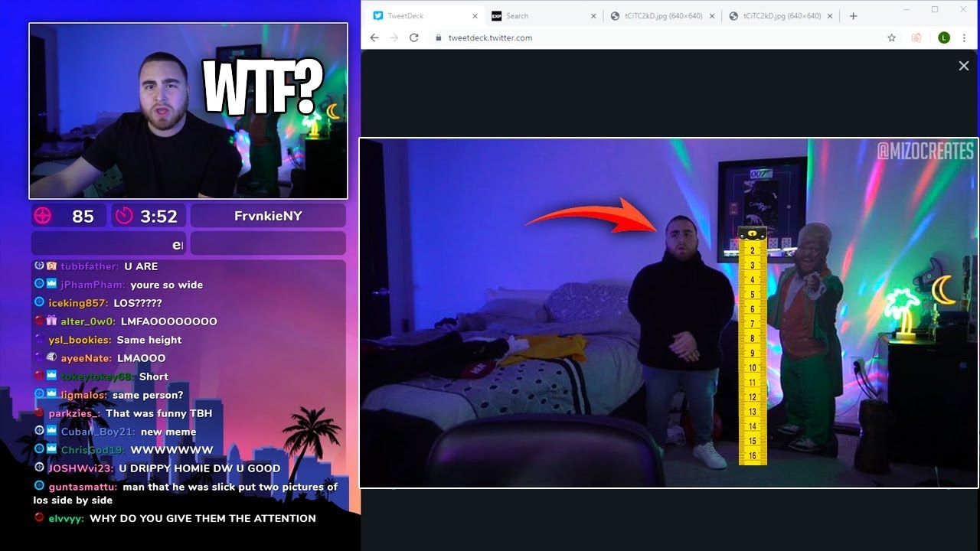This screenshot has width=980, height=551.
Task: Select chat username parkzies_
Action: pos(73,413)
